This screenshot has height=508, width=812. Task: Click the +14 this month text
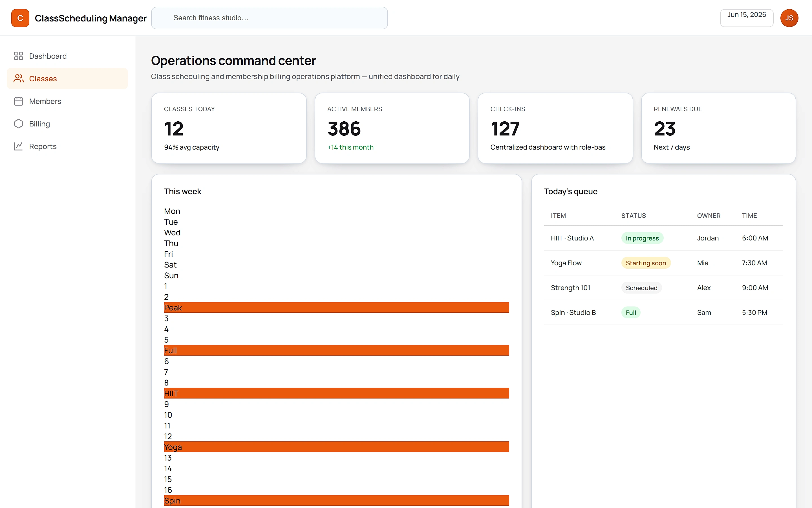[350, 147]
